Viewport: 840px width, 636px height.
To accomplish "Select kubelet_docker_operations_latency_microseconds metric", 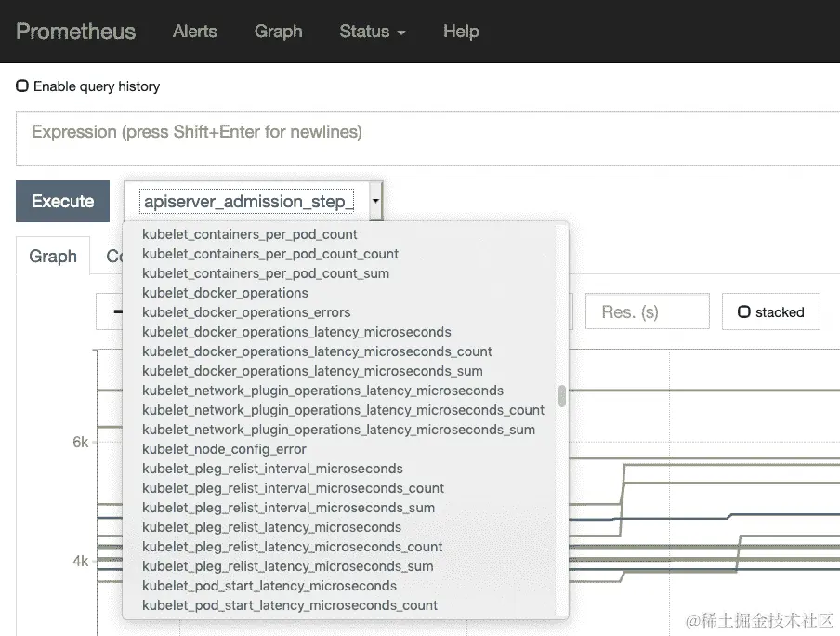I will pyautogui.click(x=296, y=332).
